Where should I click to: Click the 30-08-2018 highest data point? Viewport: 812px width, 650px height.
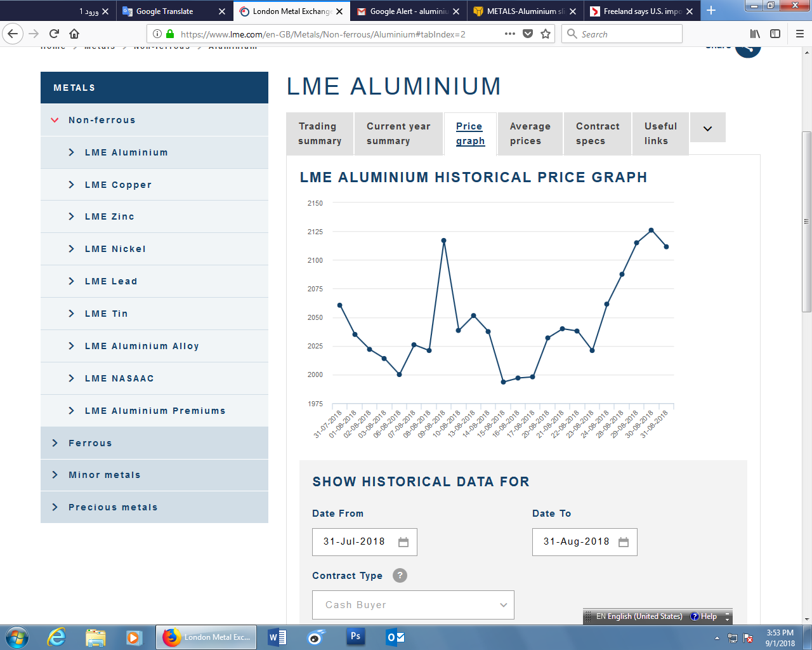click(x=652, y=230)
